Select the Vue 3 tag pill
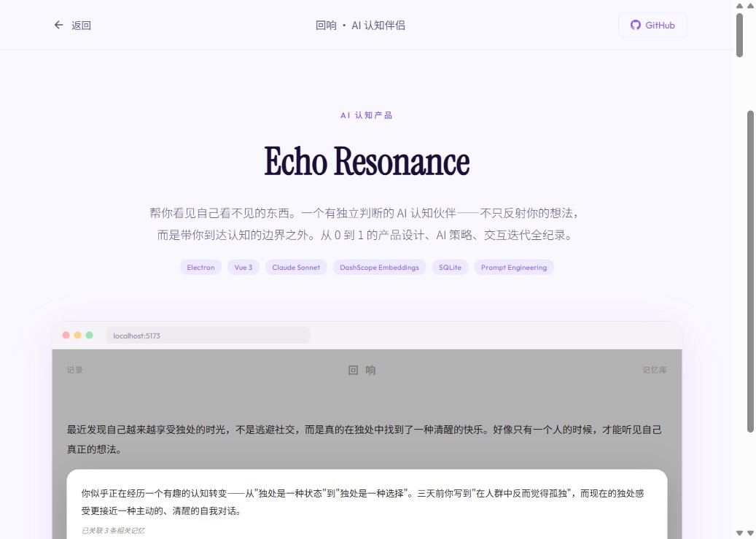Viewport: 756px width, 539px height. (x=243, y=267)
